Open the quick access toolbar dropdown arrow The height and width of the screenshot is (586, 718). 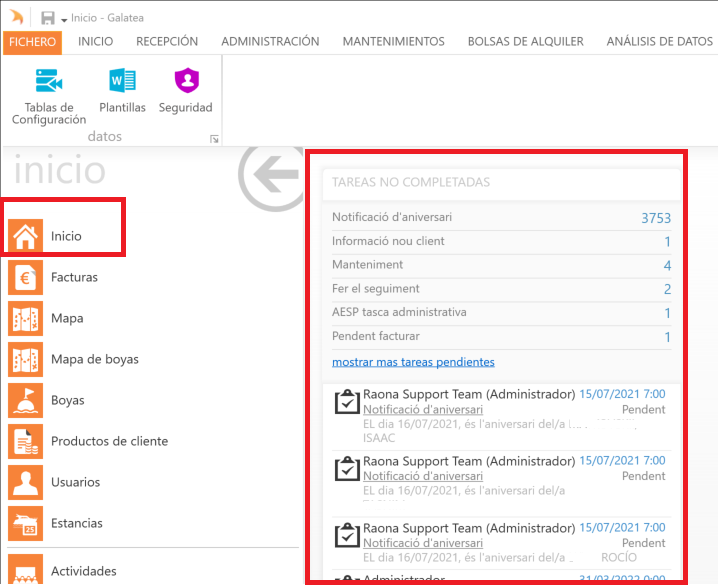[64, 19]
